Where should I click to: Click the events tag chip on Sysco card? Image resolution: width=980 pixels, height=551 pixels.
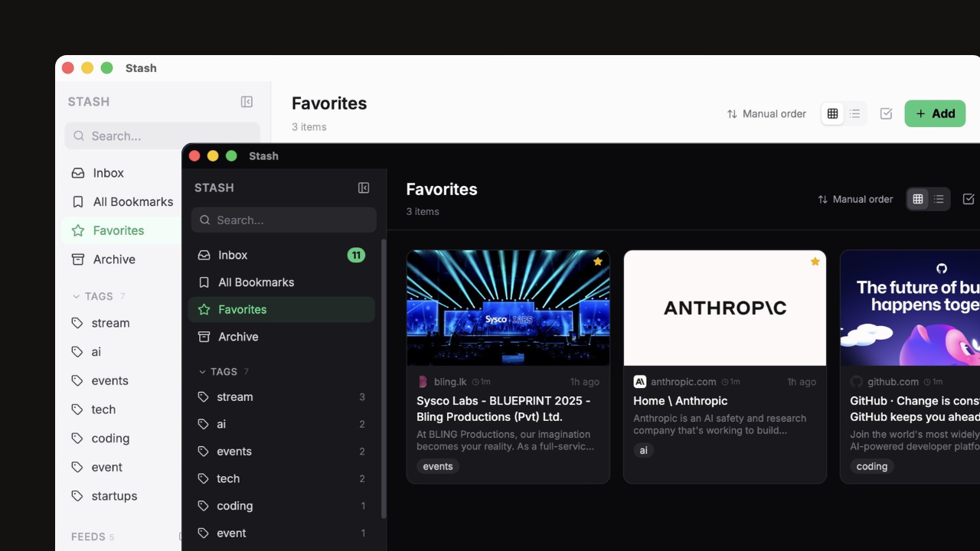(437, 466)
